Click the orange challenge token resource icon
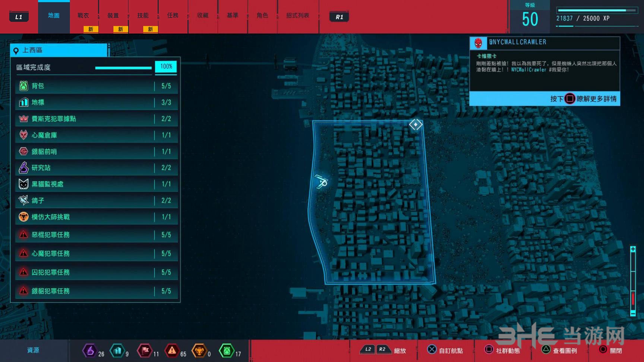 [x=199, y=350]
